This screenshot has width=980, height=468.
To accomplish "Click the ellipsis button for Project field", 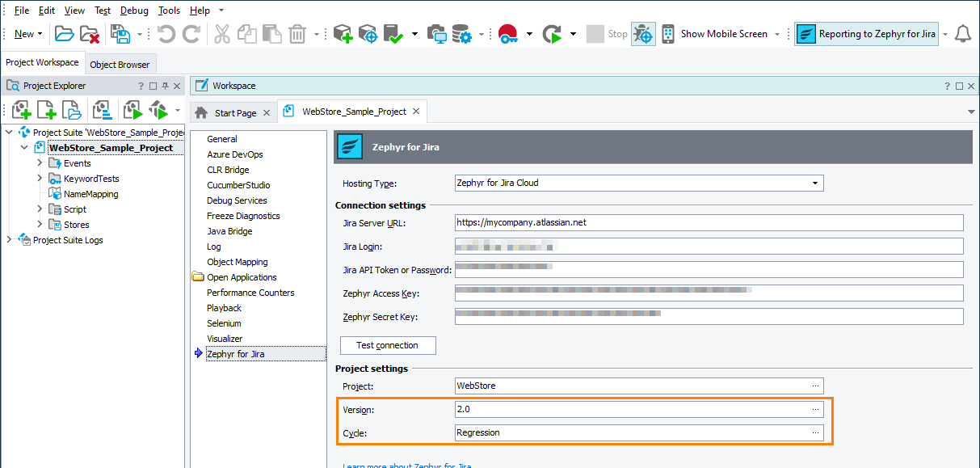I will [815, 386].
